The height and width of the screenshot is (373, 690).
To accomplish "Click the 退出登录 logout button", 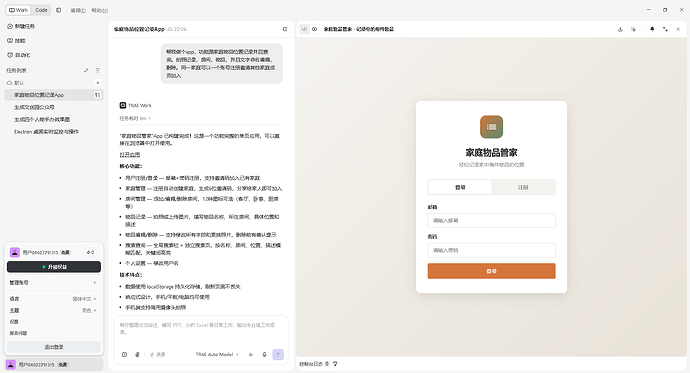I will coord(54,347).
